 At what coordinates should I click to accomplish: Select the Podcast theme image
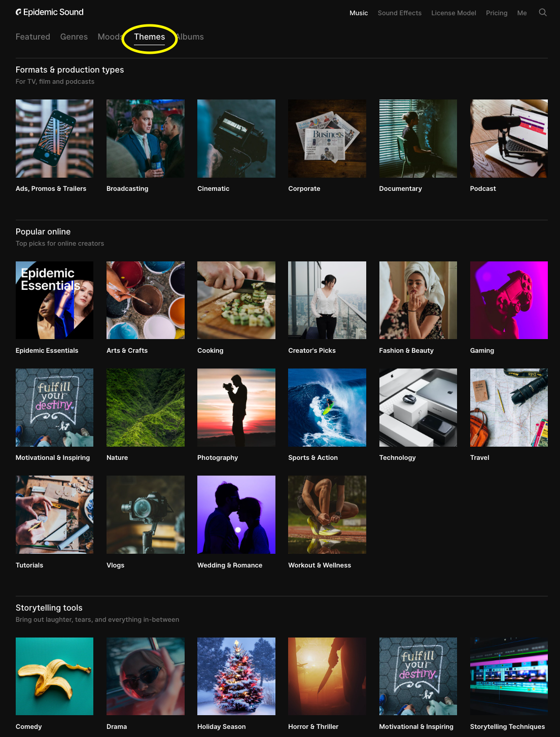coord(508,138)
